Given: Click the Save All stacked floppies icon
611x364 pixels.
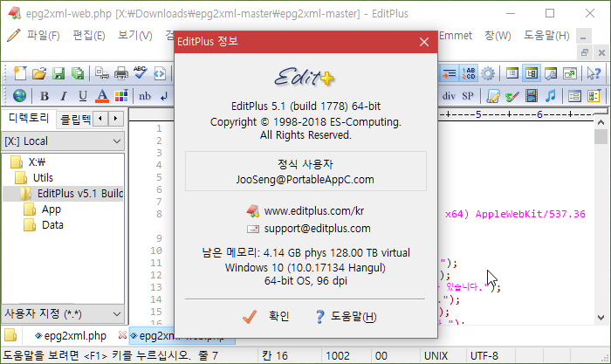Looking at the screenshot, I should (x=78, y=73).
